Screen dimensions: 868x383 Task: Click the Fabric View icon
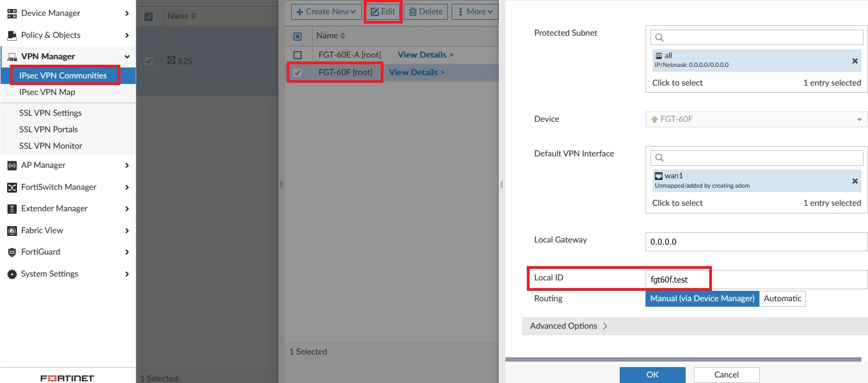coord(12,230)
